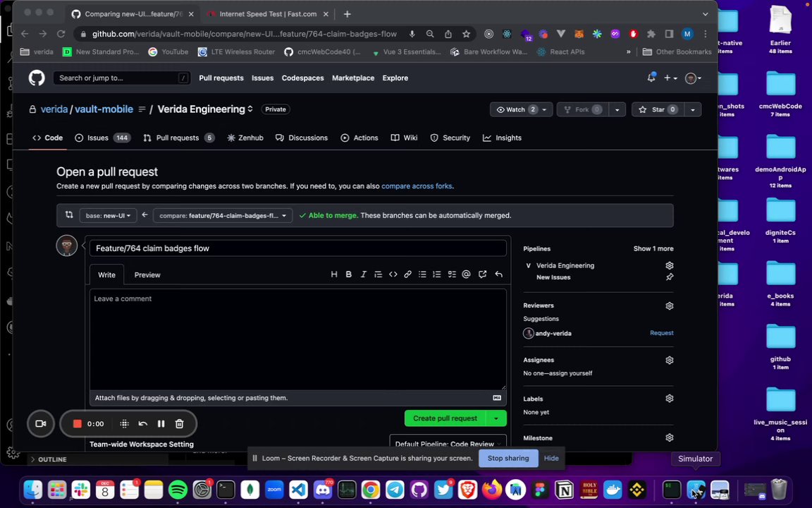Insert a saved reply with arrow icon
Screen dimensions: 812x508
499,274
